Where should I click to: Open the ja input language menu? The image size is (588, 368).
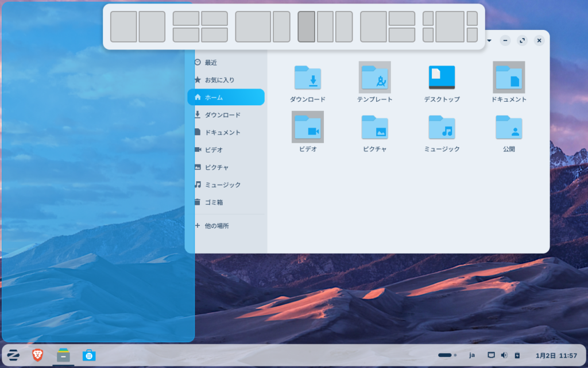point(472,355)
